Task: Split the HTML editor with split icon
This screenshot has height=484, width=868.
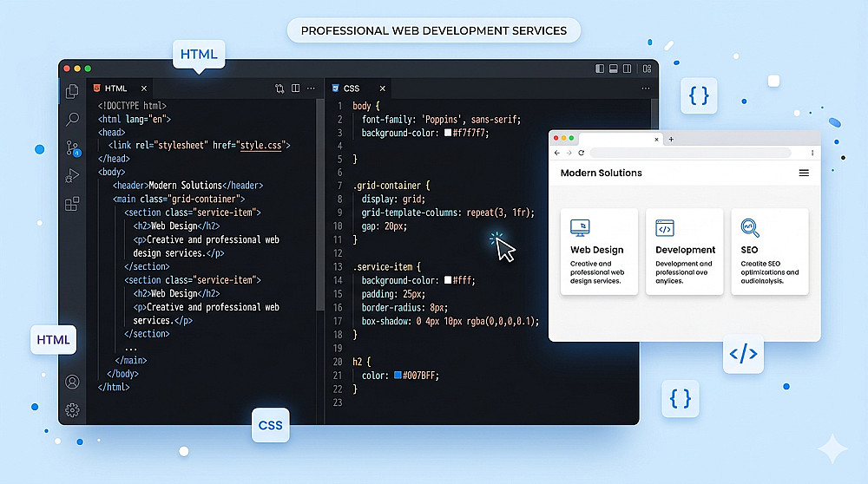Action: [296, 88]
